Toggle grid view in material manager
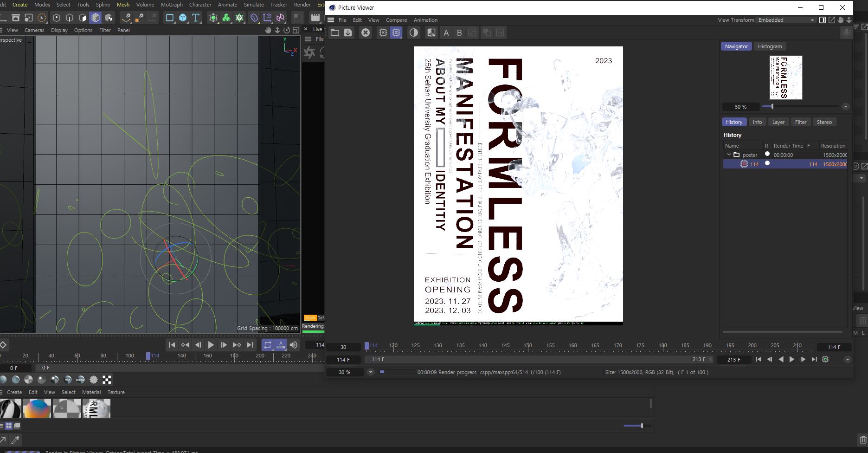868x453 pixels. tap(9, 426)
